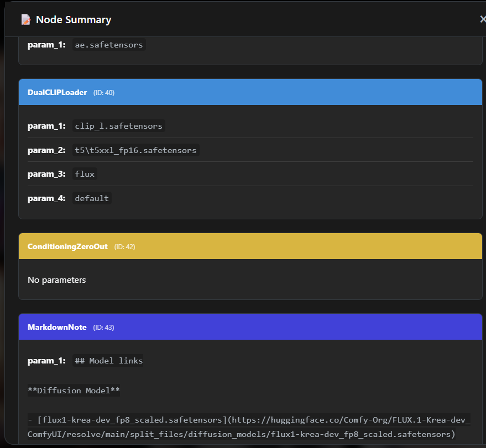Screen dimensions: 486x448
Task: Collapse the DualCLIPLoader node card header
Action: tap(250, 92)
